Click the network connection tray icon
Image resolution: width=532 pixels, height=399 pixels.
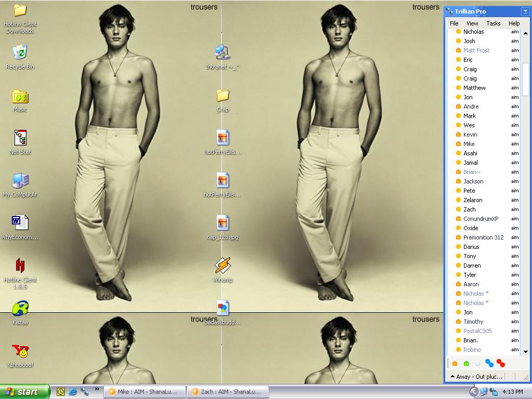tap(484, 392)
